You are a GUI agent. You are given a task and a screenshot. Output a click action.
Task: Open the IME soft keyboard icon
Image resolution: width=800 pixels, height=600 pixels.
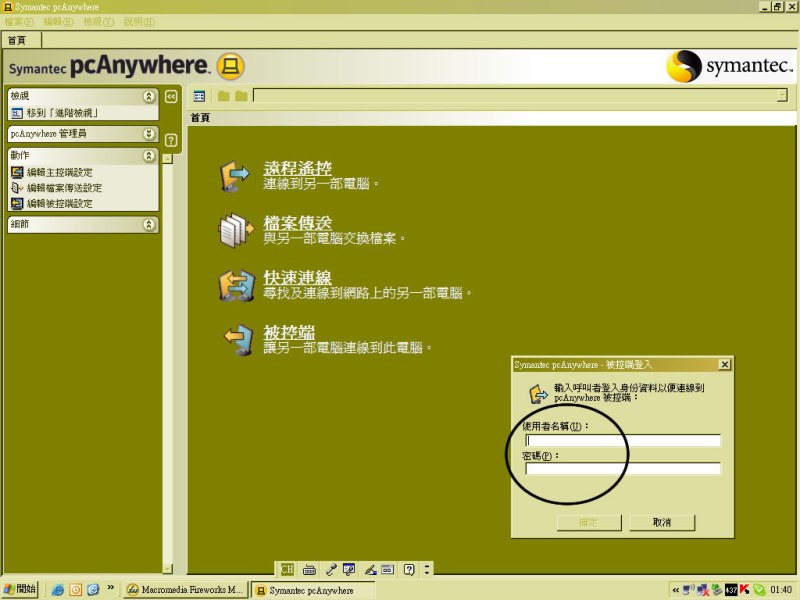pos(309,569)
